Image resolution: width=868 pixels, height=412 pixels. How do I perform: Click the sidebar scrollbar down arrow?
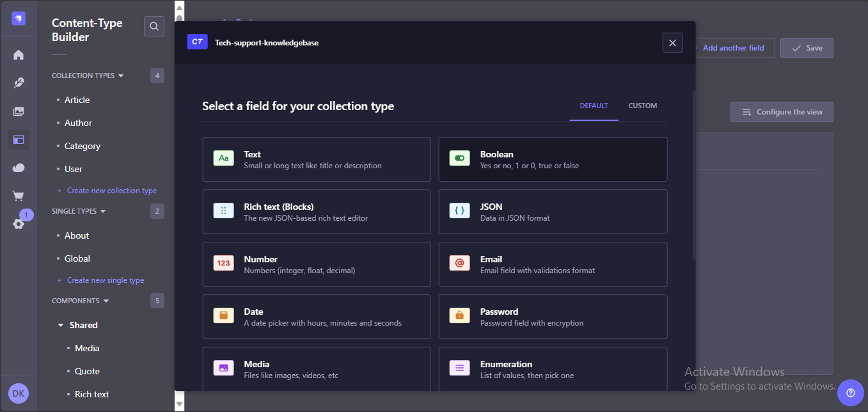[180, 404]
